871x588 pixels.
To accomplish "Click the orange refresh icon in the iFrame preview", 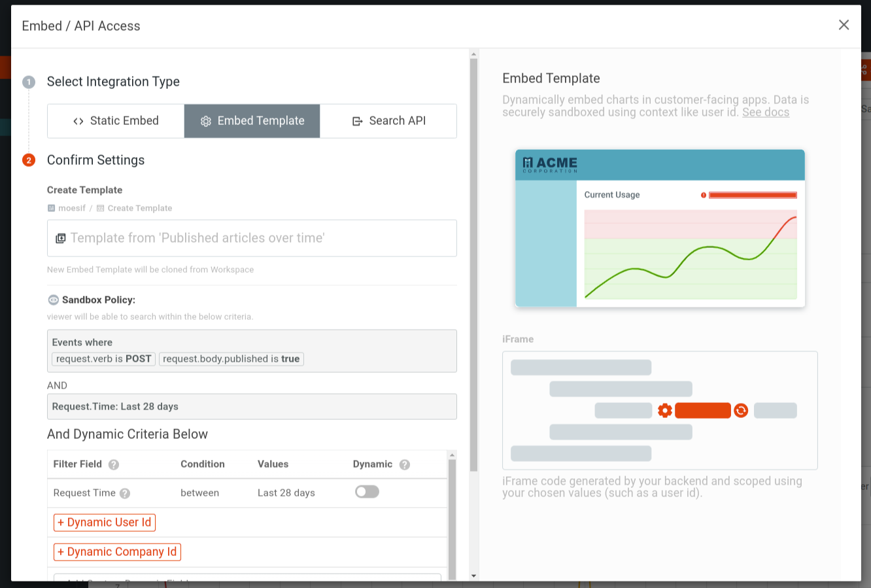I will pyautogui.click(x=741, y=410).
